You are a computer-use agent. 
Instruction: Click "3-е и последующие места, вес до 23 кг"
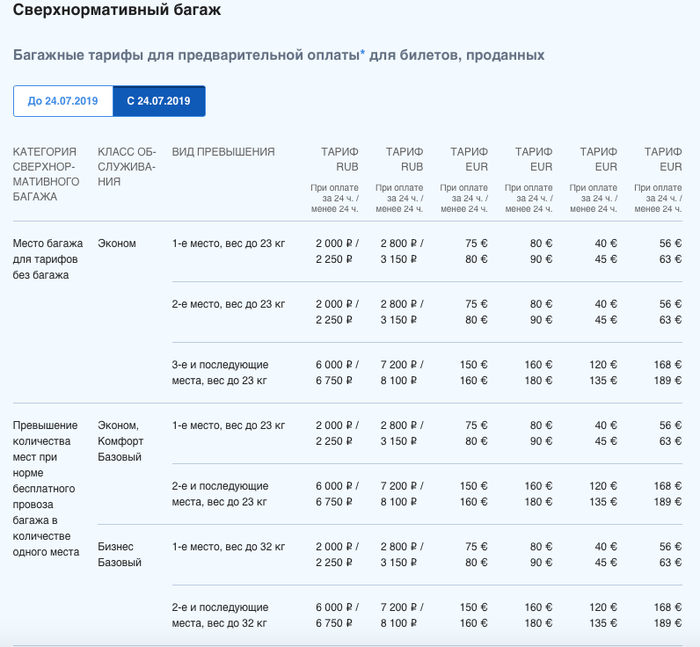(220, 372)
